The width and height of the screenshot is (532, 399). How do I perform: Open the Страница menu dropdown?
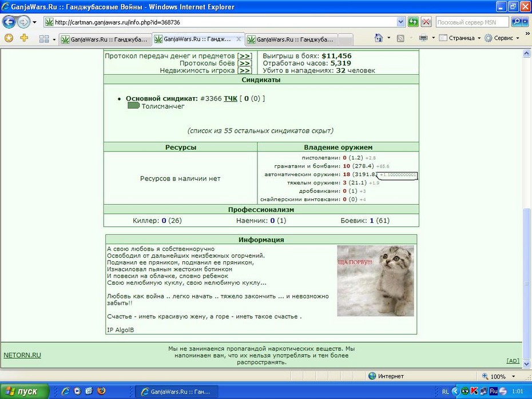coord(460,38)
